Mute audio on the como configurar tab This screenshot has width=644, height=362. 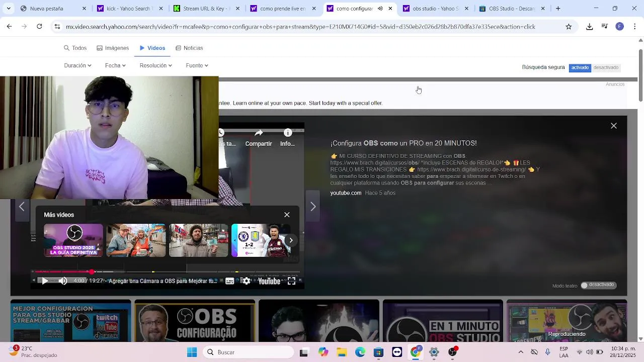tap(380, 9)
